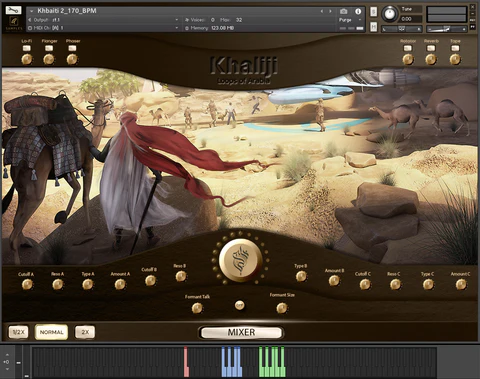Click the Rotator amount knob
Viewport: 480px width, 379px height.
pyautogui.click(x=408, y=59)
